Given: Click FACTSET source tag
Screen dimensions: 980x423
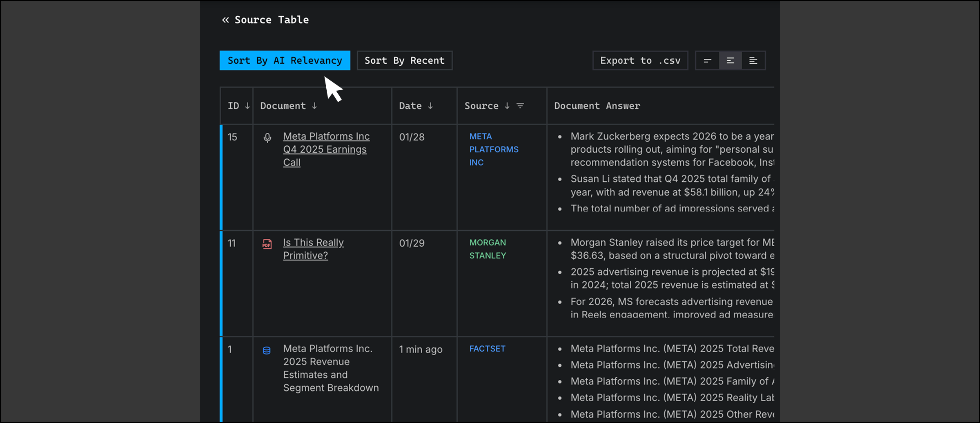Looking at the screenshot, I should pyautogui.click(x=487, y=349).
